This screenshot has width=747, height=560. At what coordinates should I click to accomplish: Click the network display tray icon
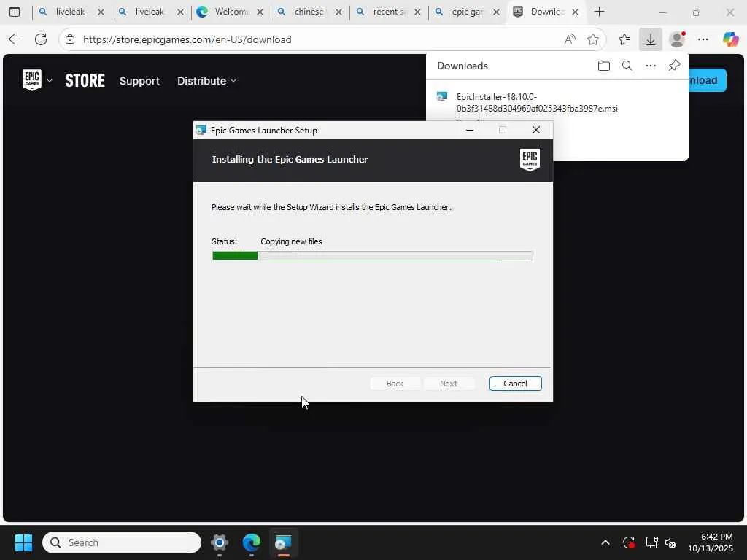coord(651,542)
